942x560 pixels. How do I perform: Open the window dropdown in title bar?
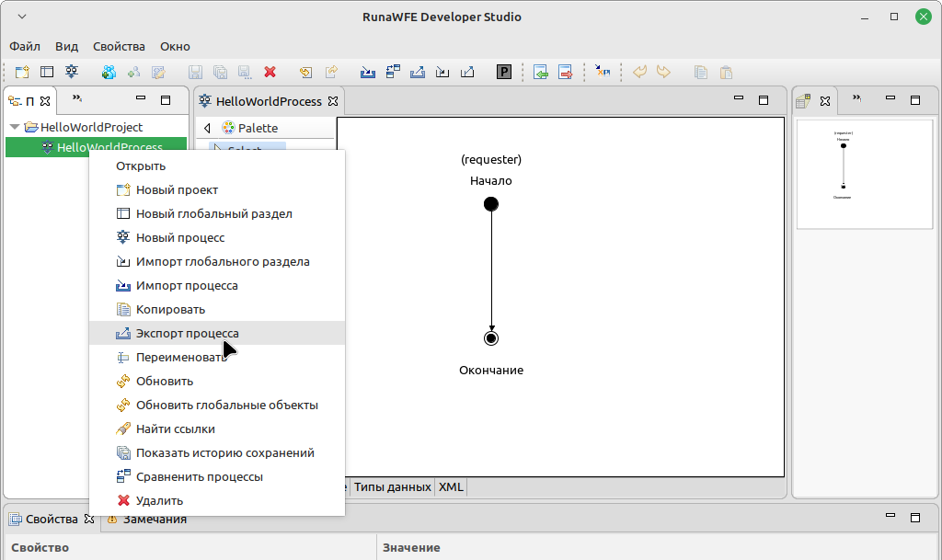tap(22, 17)
